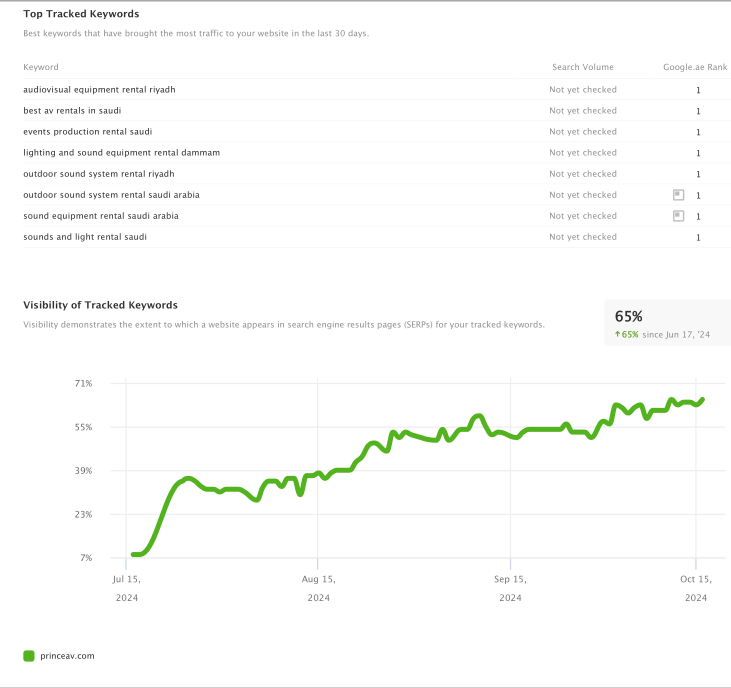Click SERP feature icon for outdoor sound system rental saudi arabia

679,194
